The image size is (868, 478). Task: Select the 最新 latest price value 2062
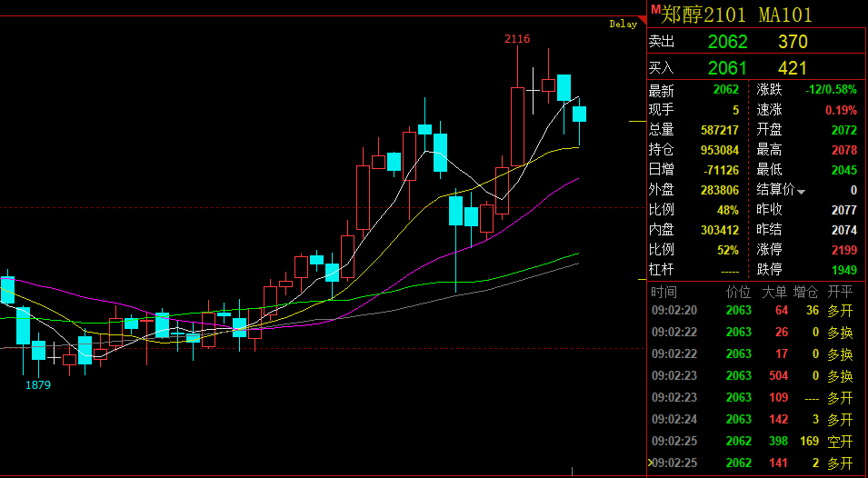pyautogui.click(x=725, y=90)
